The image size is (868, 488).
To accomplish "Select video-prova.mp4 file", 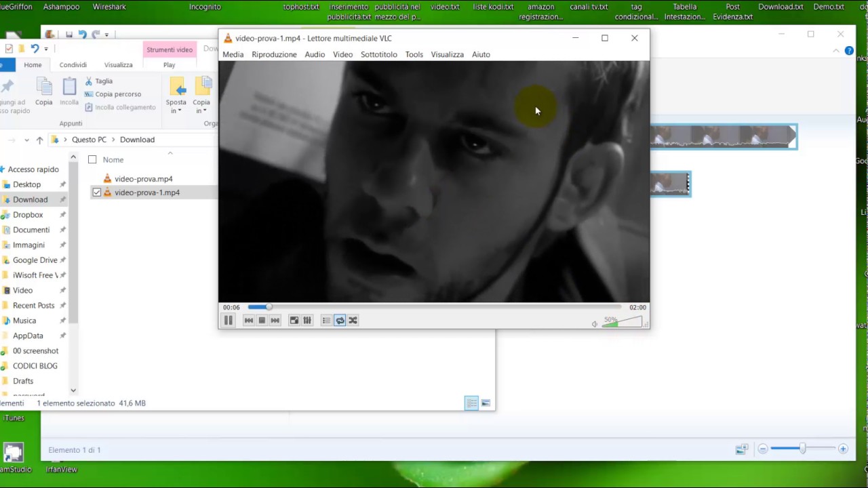I will pos(144,179).
